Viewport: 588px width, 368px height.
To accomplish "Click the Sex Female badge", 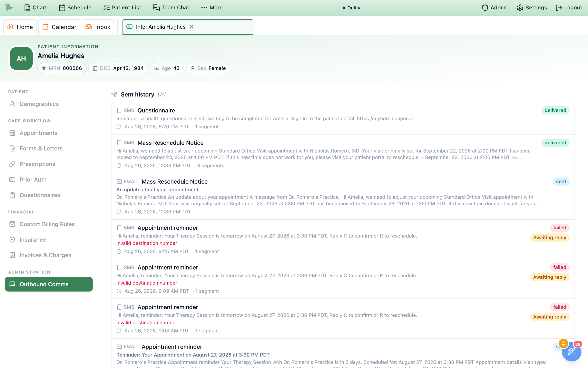I will (208, 68).
